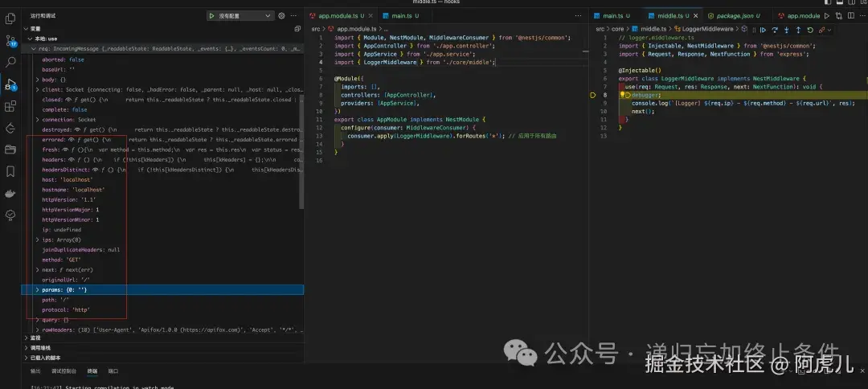Invoke the getter eye icon for closed
Image resolution: width=868 pixels, height=389 pixels.
68,100
